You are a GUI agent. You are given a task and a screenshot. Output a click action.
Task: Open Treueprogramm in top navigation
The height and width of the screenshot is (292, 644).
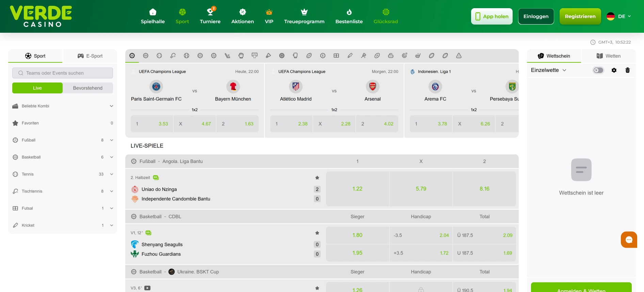[304, 16]
